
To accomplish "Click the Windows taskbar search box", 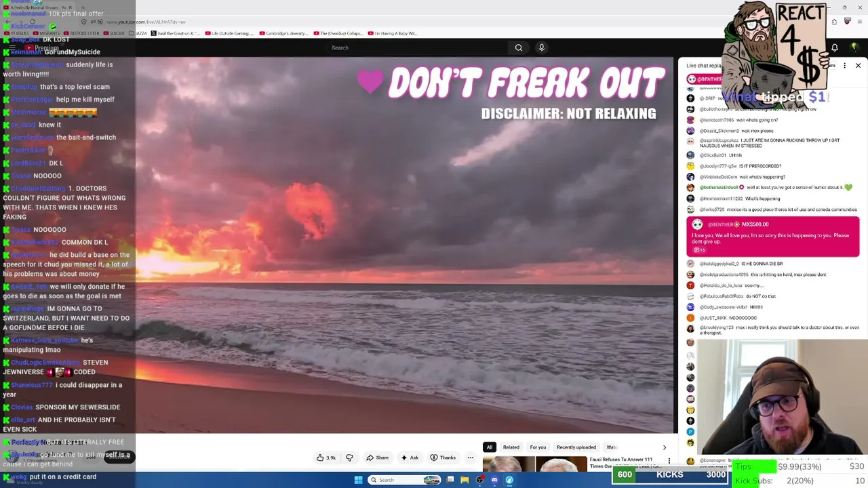I will point(405,480).
